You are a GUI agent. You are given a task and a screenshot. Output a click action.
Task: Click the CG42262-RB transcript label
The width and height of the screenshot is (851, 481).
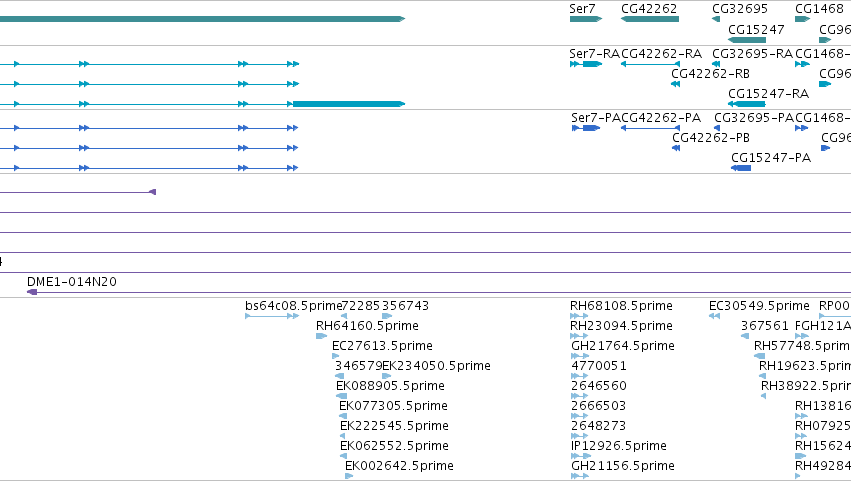click(x=710, y=74)
